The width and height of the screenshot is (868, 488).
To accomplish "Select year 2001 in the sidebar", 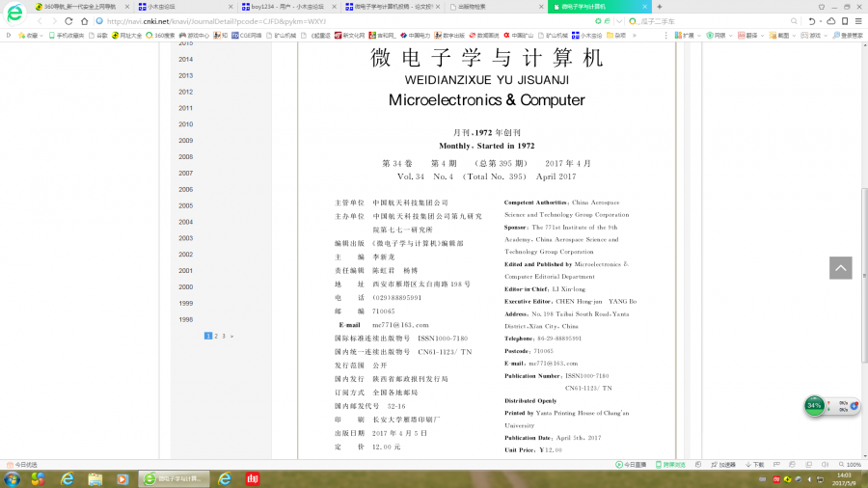I will coord(185,271).
